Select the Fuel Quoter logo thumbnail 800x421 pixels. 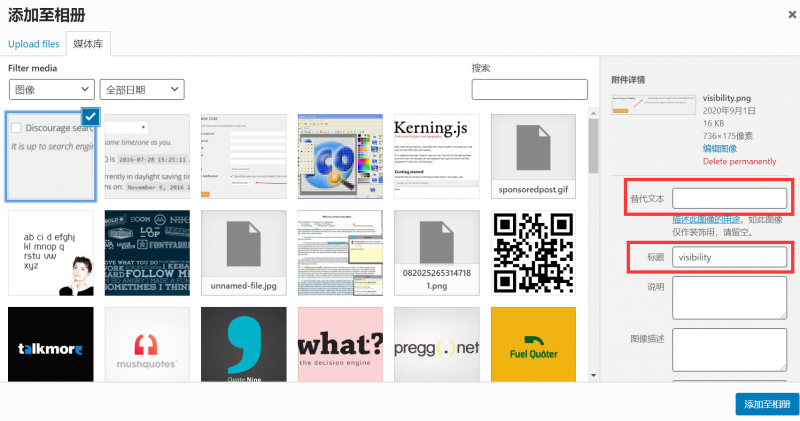point(533,344)
